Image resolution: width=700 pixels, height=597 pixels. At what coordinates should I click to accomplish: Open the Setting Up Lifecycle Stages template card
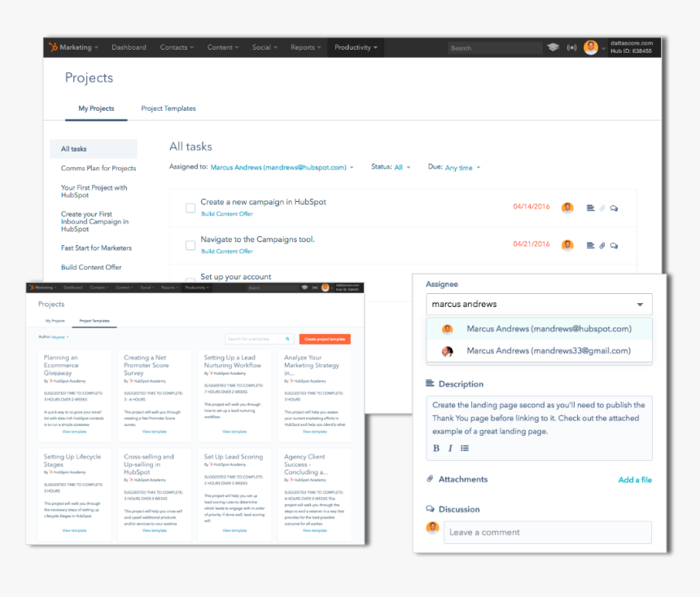tap(75, 495)
